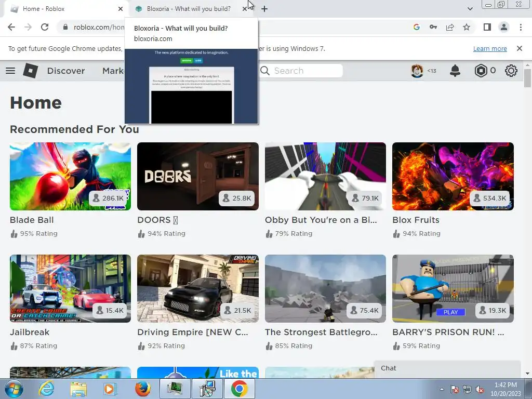Close the Home - Roblox tab
532x399 pixels.
121,9
